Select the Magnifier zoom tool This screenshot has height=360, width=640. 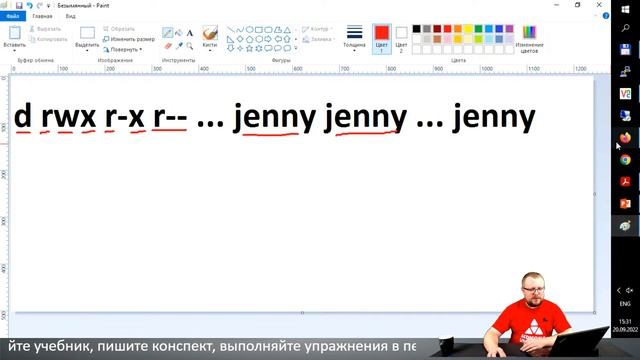coord(190,46)
